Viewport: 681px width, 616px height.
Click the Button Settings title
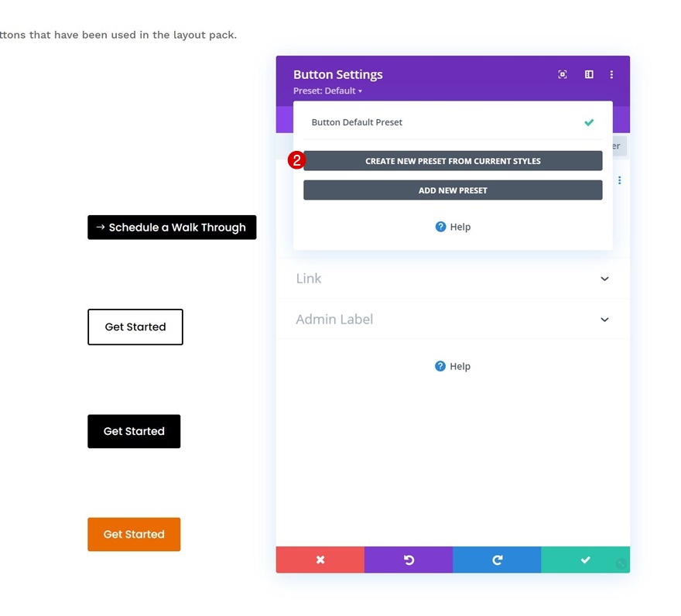pyautogui.click(x=338, y=75)
